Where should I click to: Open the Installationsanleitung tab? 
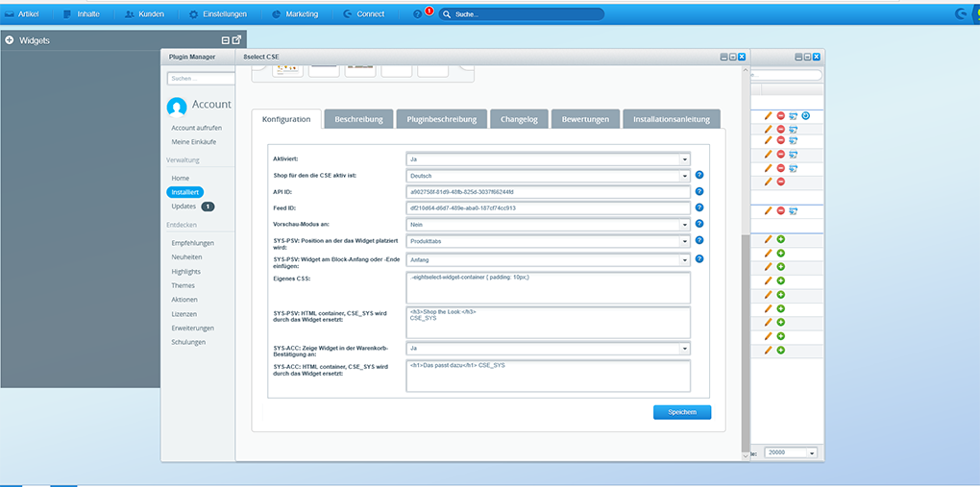(x=671, y=119)
